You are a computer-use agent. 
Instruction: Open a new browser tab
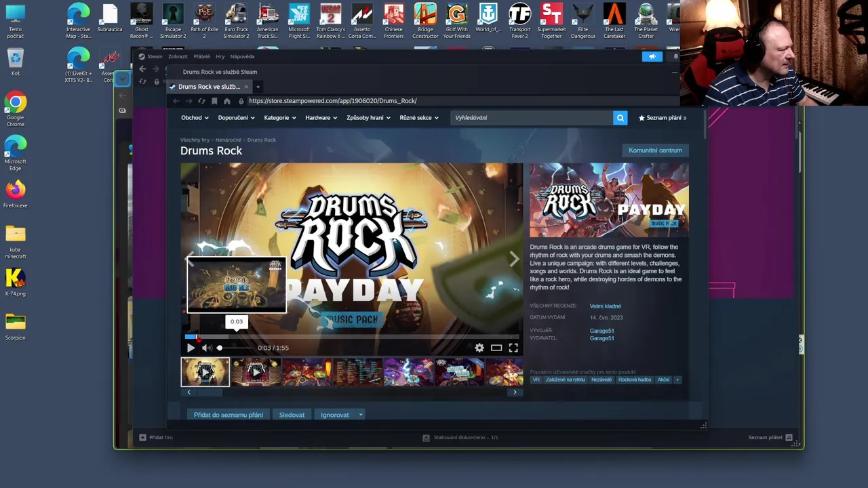258,87
